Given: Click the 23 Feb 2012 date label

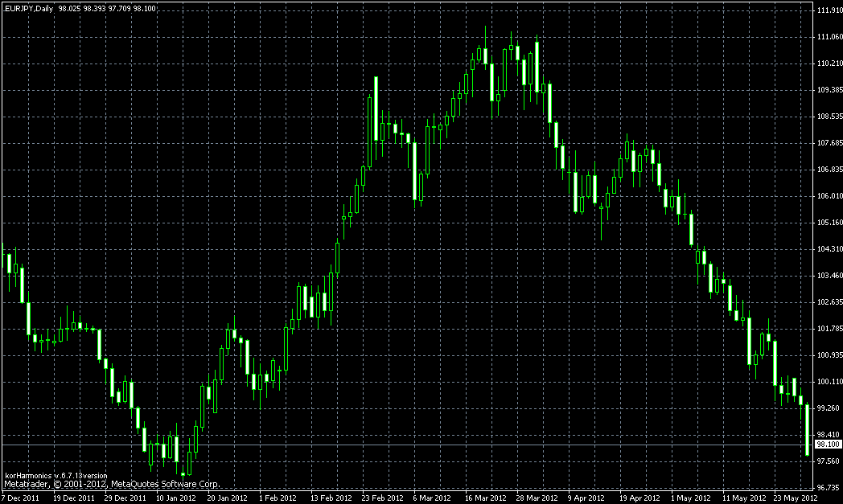Looking at the screenshot, I should coord(383,498).
